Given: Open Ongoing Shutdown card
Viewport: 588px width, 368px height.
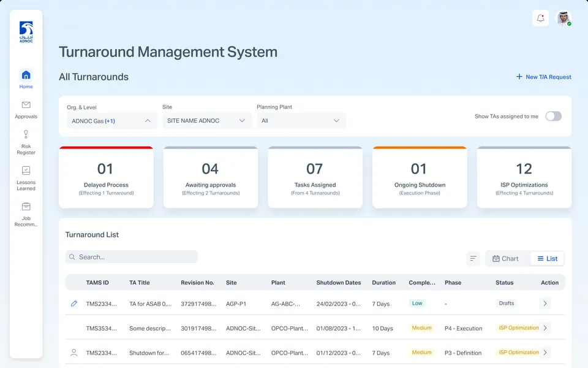Looking at the screenshot, I should point(420,177).
